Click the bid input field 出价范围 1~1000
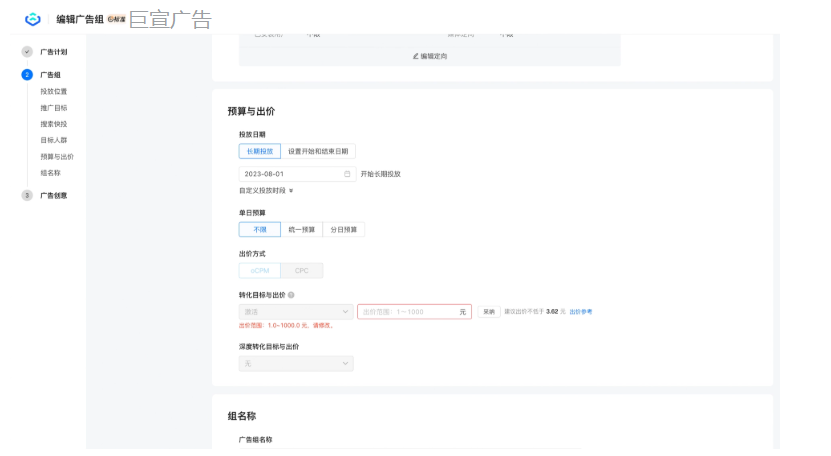This screenshot has width=831, height=456. pyautogui.click(x=414, y=312)
